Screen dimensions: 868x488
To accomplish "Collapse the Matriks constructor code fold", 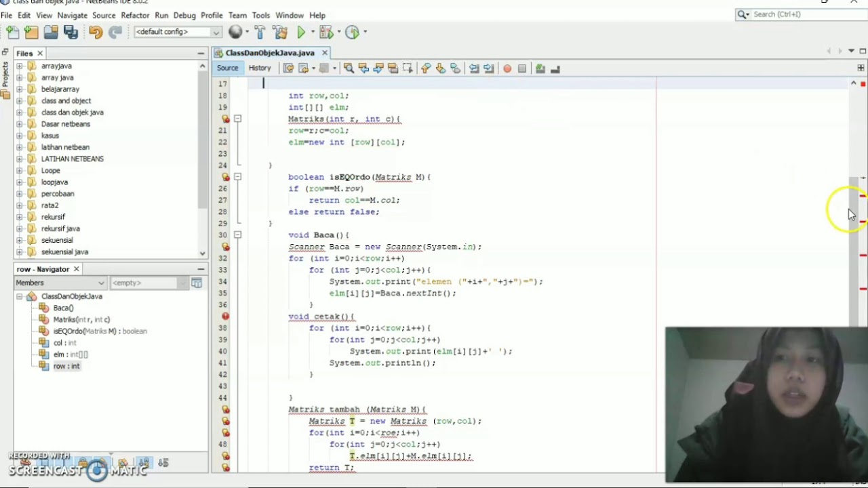I will (237, 119).
